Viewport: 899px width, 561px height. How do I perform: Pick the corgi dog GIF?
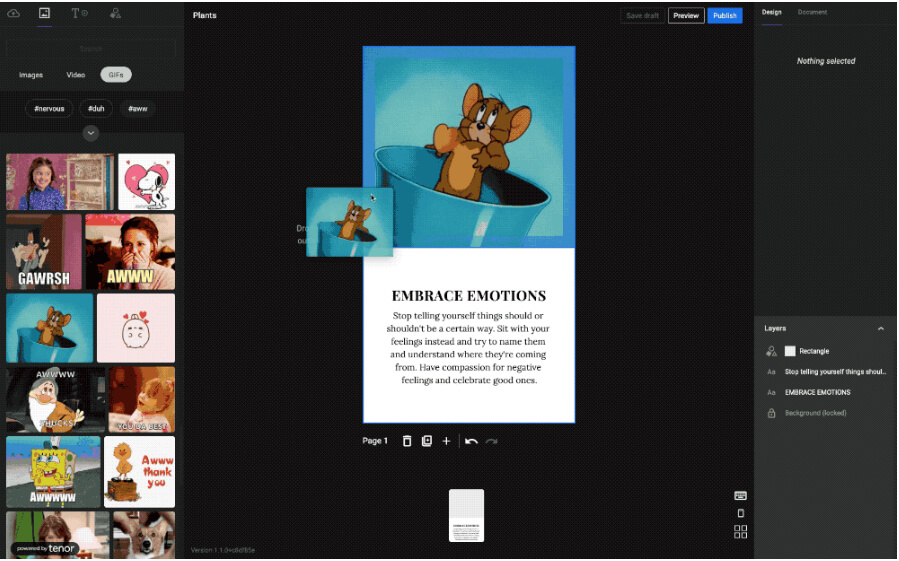(144, 535)
